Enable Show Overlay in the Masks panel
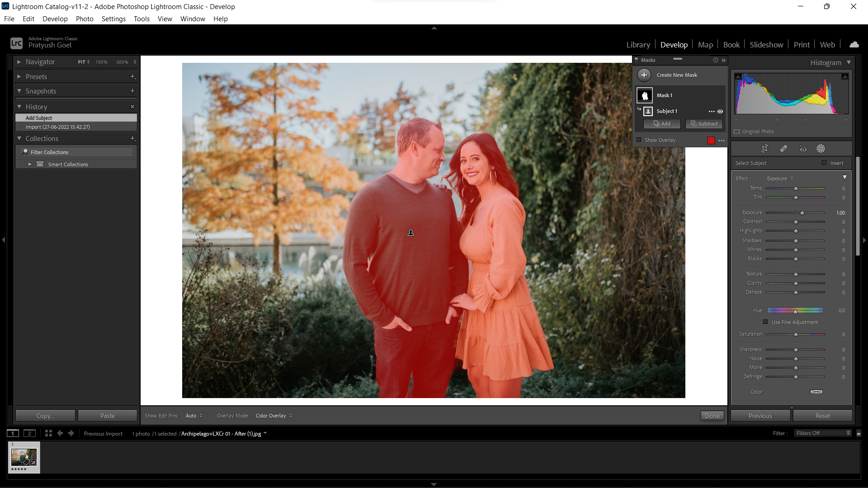 [639, 140]
